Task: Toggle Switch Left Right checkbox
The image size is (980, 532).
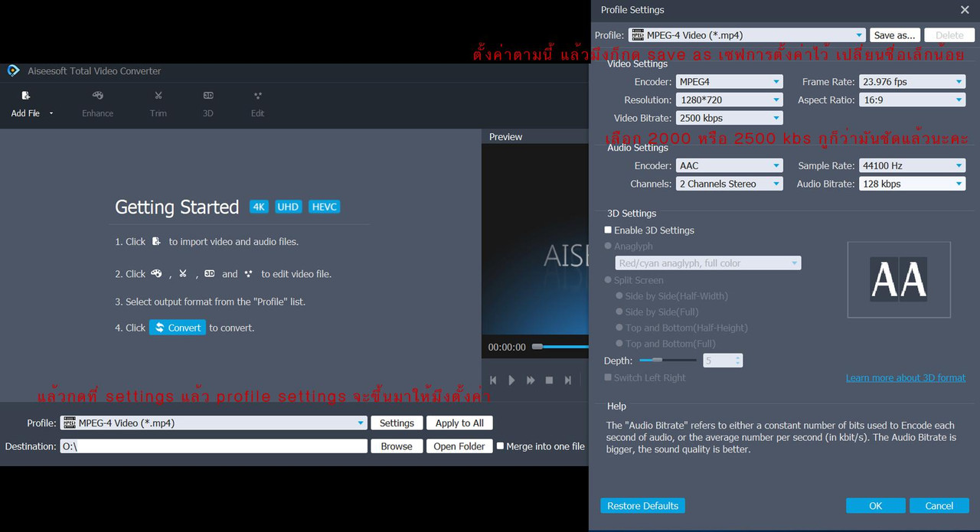Action: (x=608, y=377)
